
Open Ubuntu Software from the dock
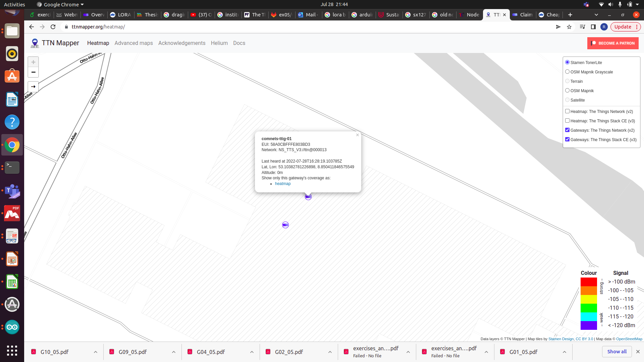[x=12, y=76]
